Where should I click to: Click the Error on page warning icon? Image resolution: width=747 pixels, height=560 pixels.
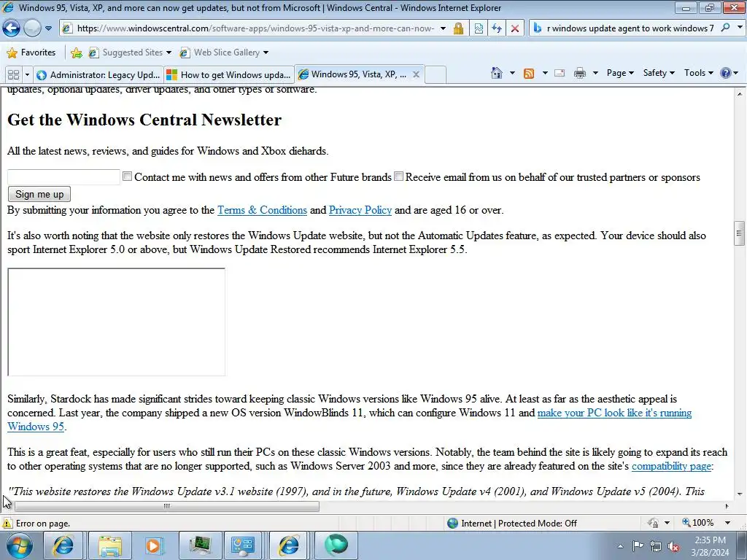pos(7,524)
